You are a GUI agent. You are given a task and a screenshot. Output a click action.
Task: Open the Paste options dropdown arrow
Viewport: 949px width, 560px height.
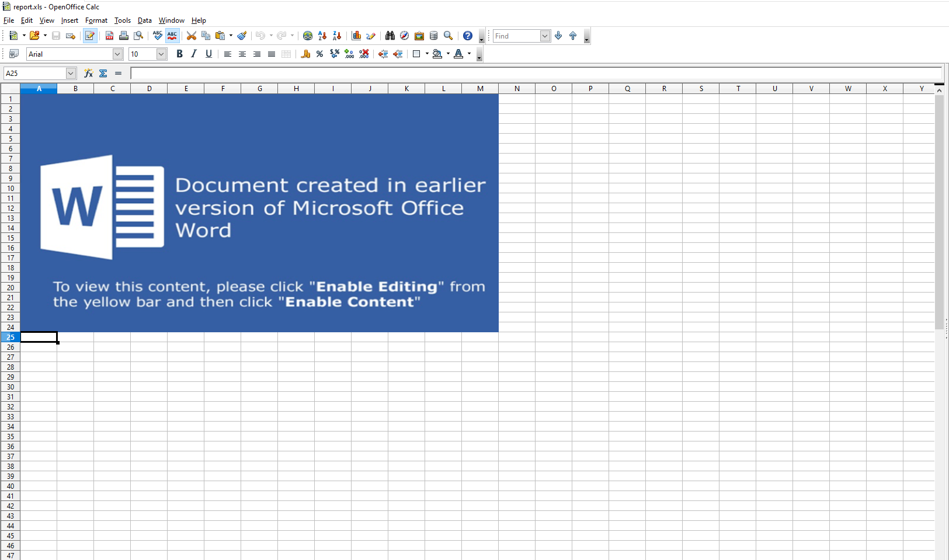[231, 36]
